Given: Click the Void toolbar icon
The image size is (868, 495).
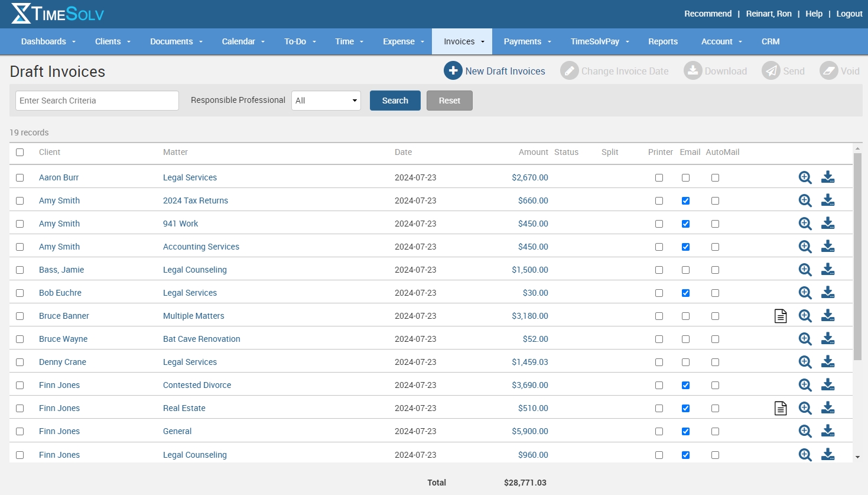Looking at the screenshot, I should (840, 70).
